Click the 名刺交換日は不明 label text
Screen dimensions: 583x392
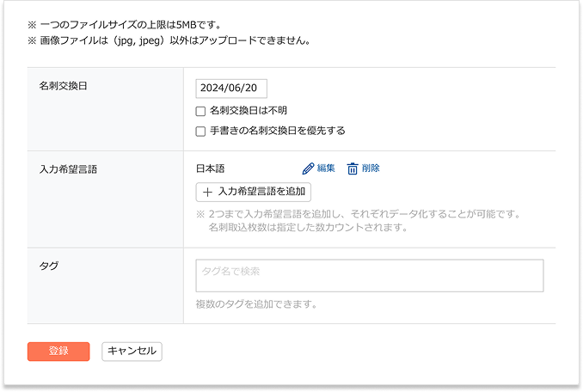(x=248, y=111)
